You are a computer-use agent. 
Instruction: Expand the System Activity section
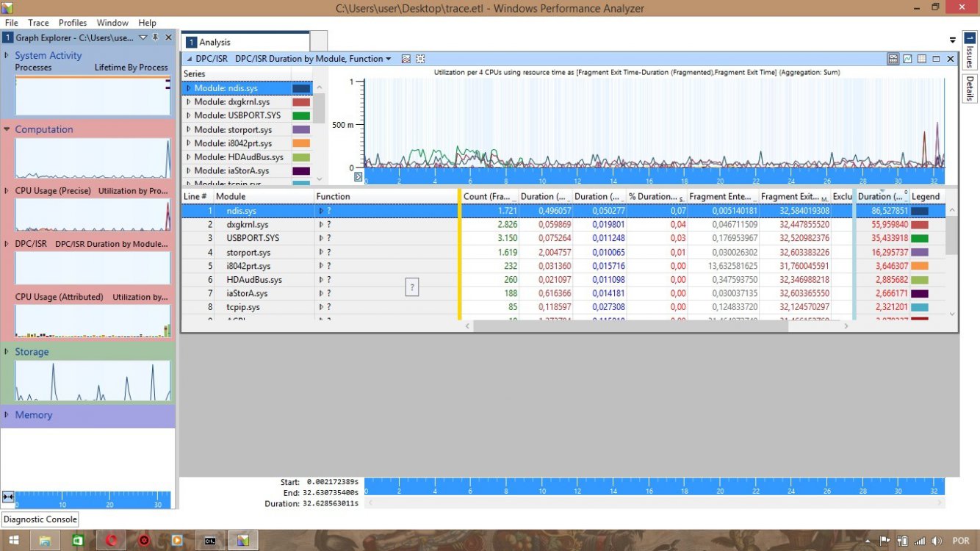coord(7,55)
